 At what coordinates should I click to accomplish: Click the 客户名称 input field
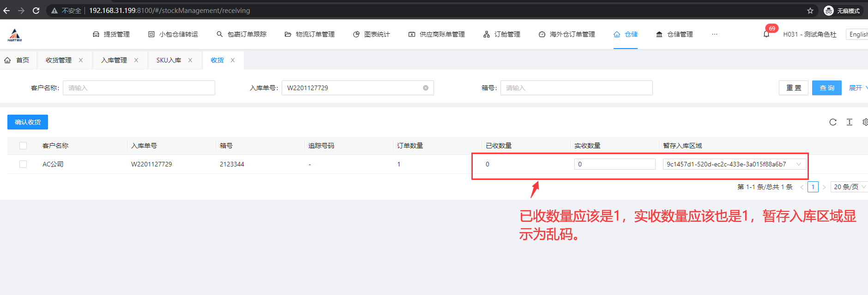click(139, 88)
